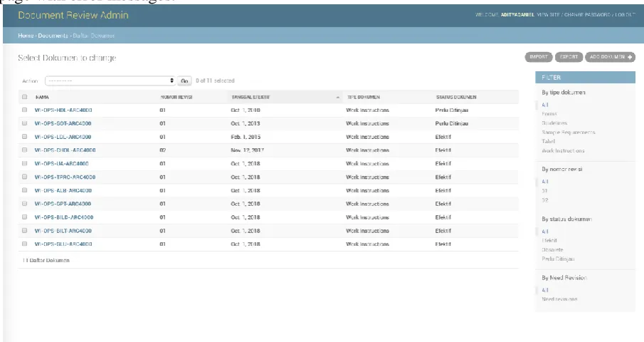Screen dimensions: 644x342
Task: Select All under By status dokumen filter
Action: (545, 232)
